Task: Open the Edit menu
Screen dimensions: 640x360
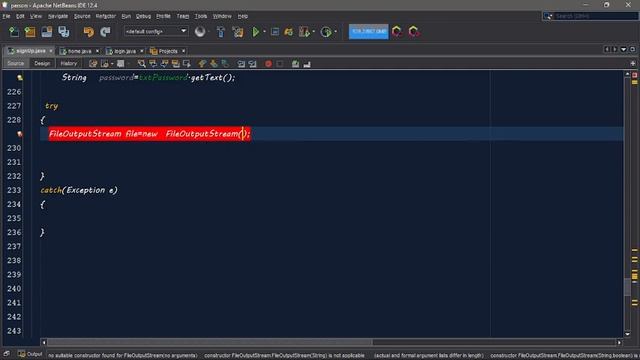Action: [x=20, y=16]
